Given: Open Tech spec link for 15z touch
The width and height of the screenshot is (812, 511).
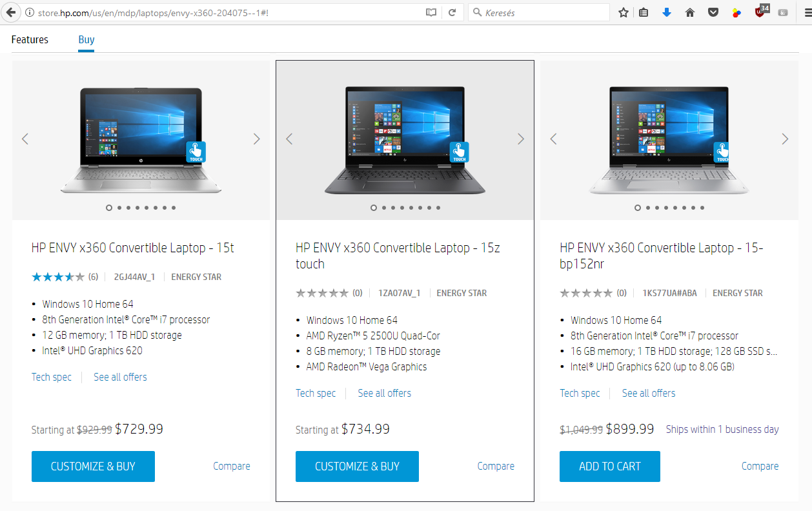Looking at the screenshot, I should click(316, 393).
